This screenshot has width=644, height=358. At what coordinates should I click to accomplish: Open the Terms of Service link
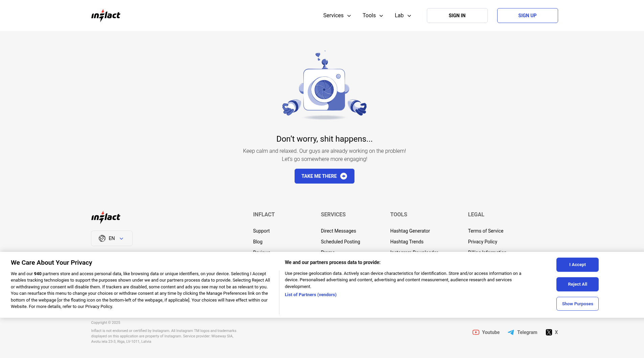[x=485, y=231]
